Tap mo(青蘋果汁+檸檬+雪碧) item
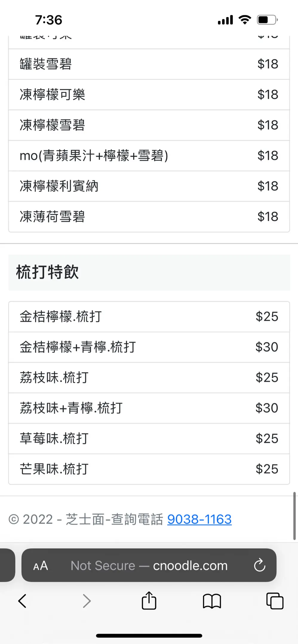The width and height of the screenshot is (298, 644). pos(149,156)
